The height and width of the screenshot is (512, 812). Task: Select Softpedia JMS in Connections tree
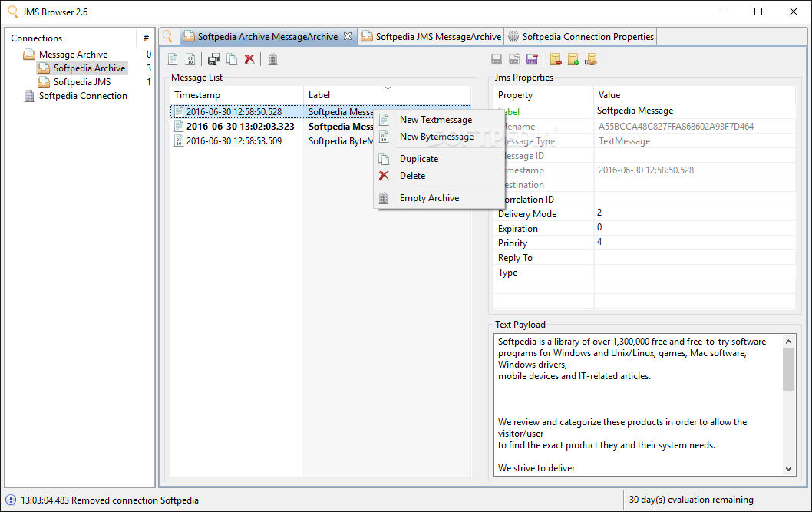coord(82,82)
